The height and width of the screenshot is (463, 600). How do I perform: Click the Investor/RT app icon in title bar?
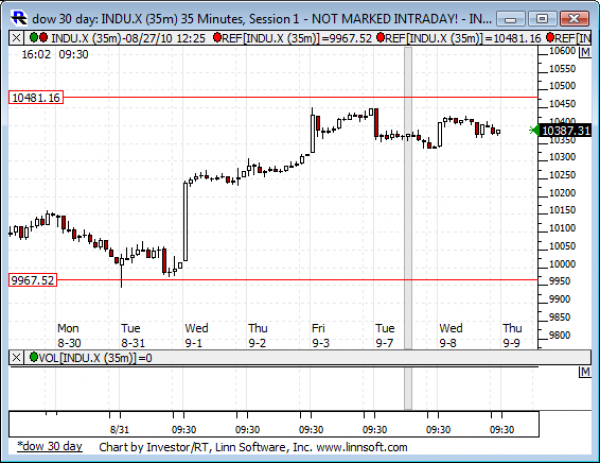pos(18,18)
